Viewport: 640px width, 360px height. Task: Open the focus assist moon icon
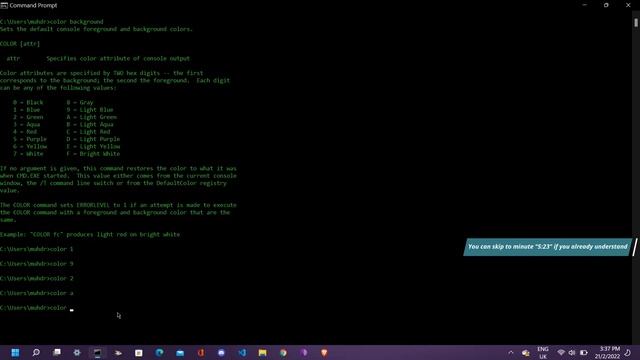point(628,353)
